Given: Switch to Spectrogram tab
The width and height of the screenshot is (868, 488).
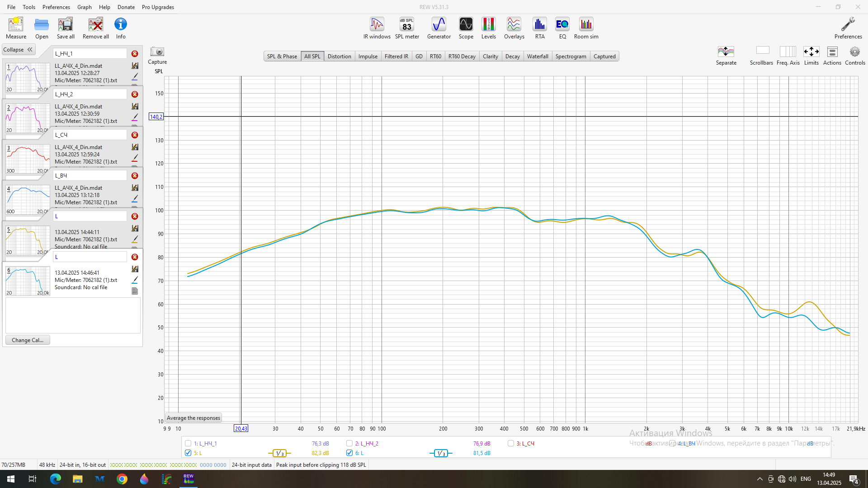Looking at the screenshot, I should [571, 56].
